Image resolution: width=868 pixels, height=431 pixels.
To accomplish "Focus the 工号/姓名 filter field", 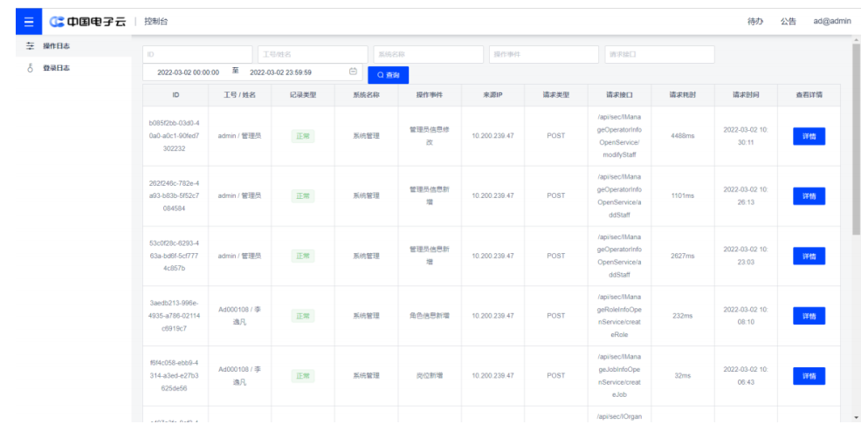I will point(313,54).
